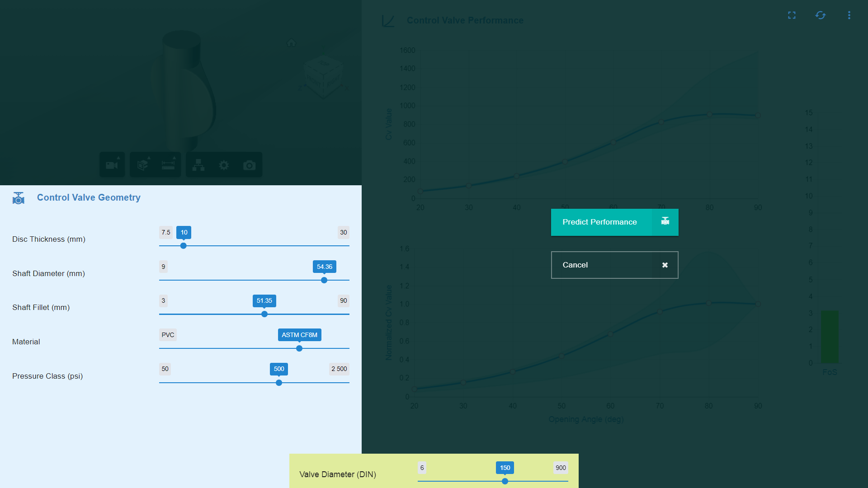Select the video/camera record icon
Image resolution: width=868 pixels, height=488 pixels.
113,166
